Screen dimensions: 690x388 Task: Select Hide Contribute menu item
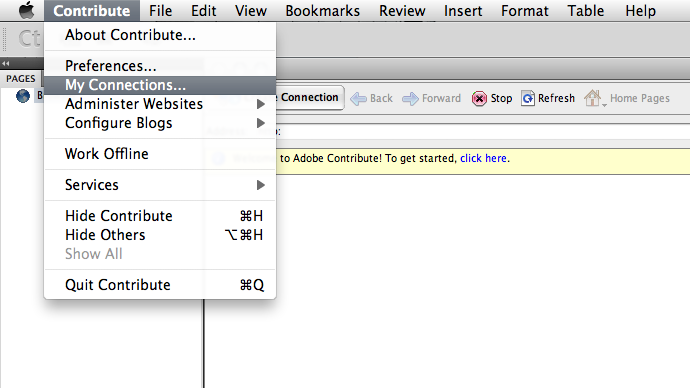coord(160,216)
